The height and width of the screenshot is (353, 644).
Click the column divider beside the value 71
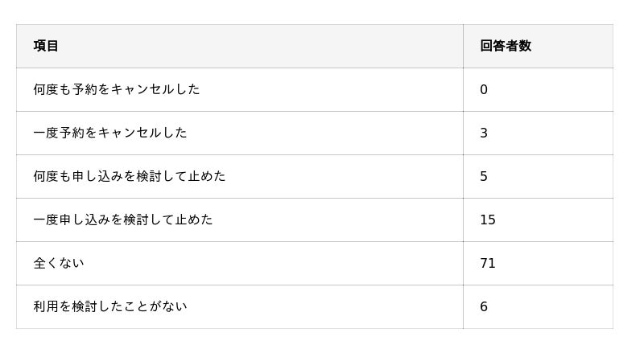click(463, 263)
